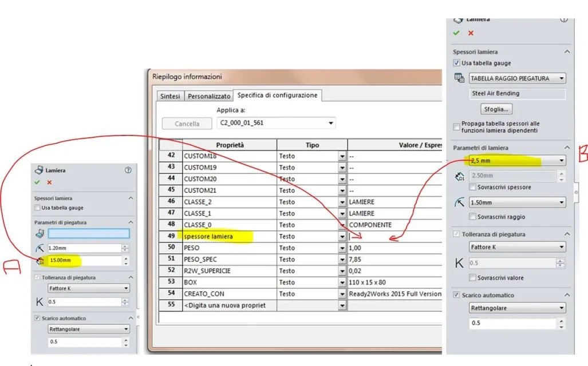Open help icon in left Lamiera panel
Screen dimensions: 588x366
(x=128, y=170)
